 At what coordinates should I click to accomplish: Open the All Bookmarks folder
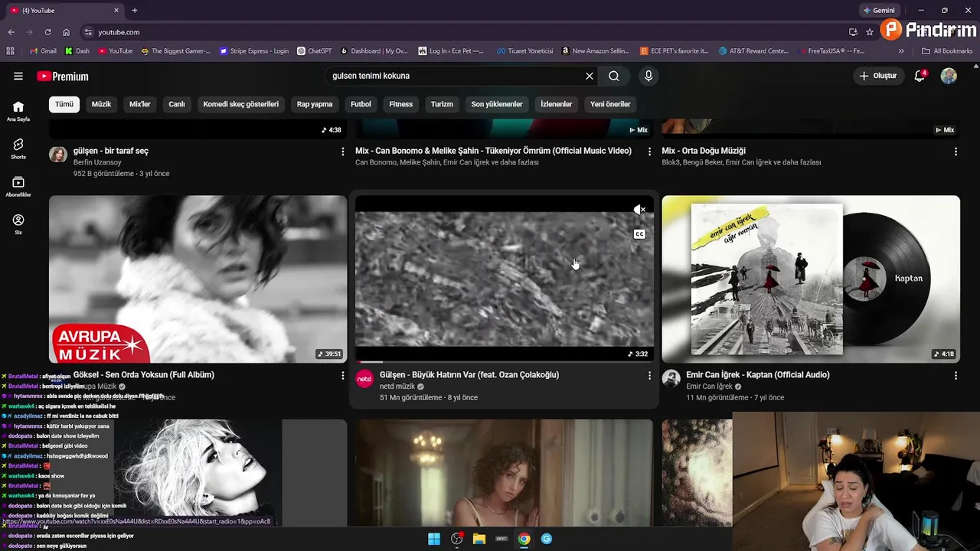[x=947, y=51]
